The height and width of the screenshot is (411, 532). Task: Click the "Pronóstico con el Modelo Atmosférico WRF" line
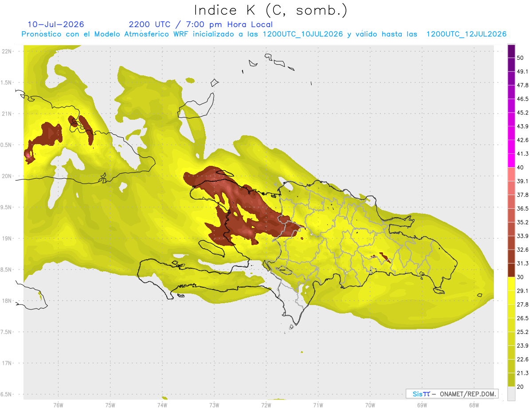tap(264, 34)
